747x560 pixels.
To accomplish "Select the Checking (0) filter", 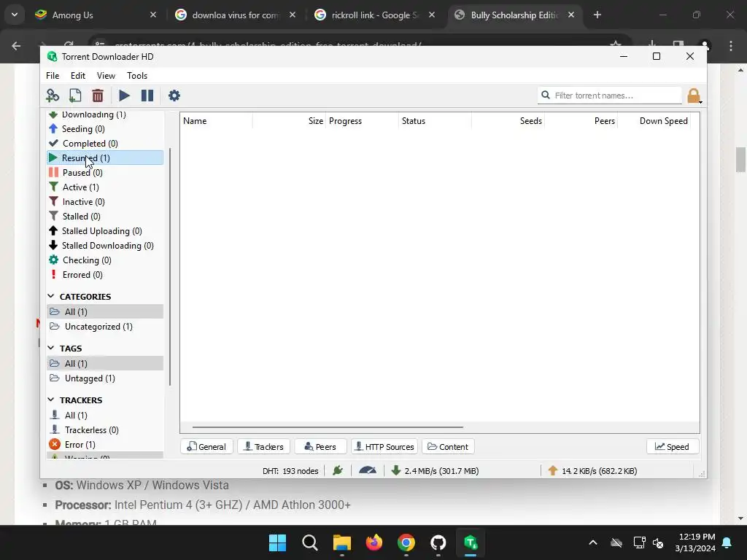I will [105, 260].
